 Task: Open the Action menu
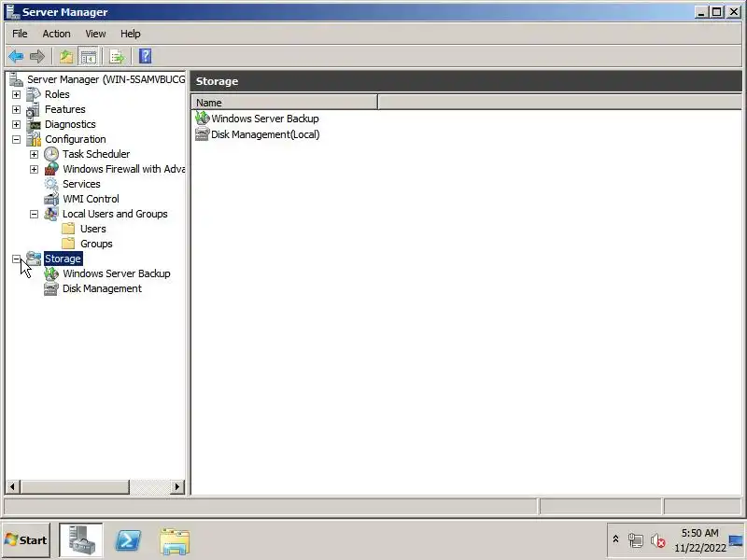pos(56,34)
